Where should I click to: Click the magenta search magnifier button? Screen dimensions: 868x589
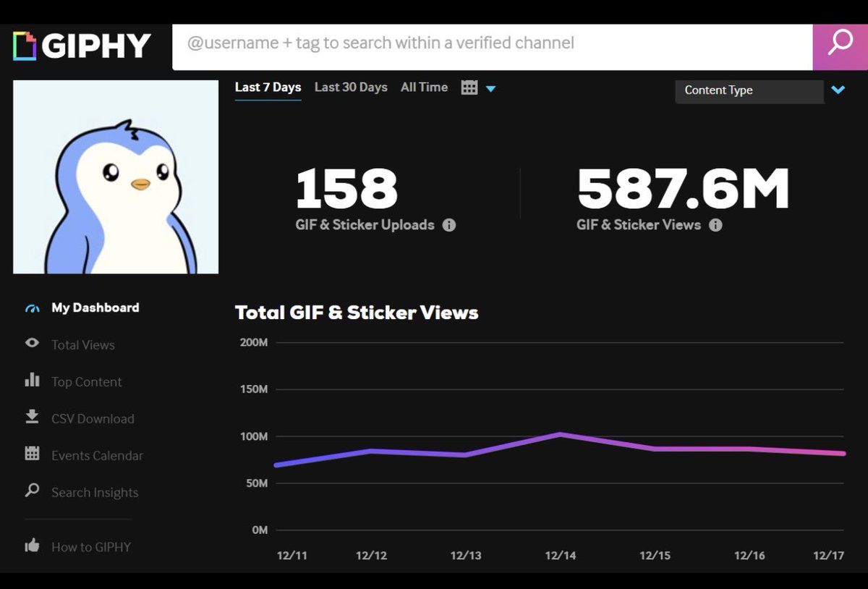tap(840, 47)
